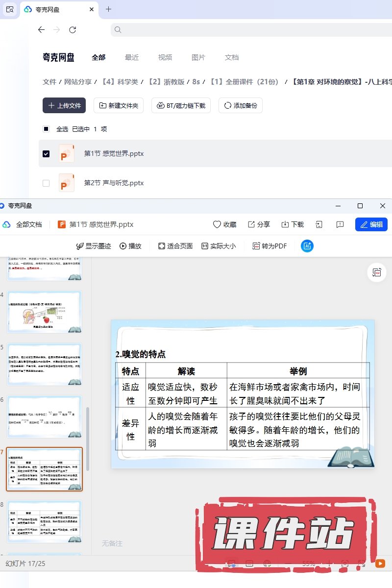Viewport: 392px width, 588px height.
Task: Uncheck the 第1节 感觉世界.pptx checkbox
Action: pos(46,154)
